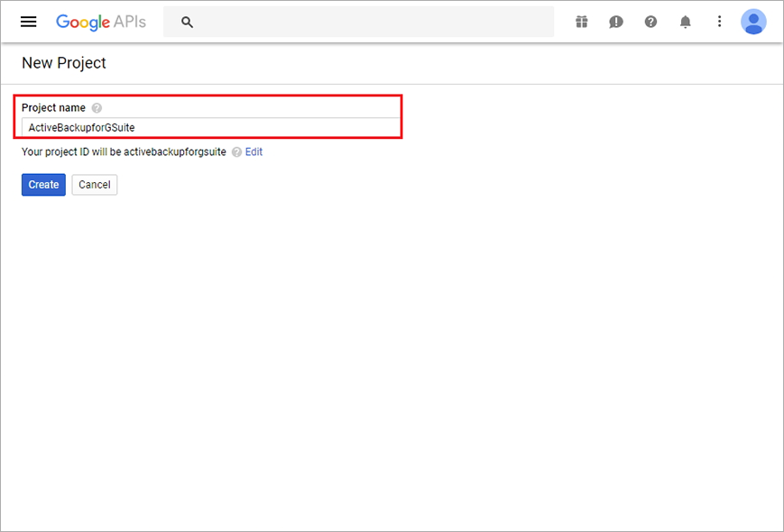Open the user account avatar
Viewport: 784px width, 532px height.
tap(753, 22)
